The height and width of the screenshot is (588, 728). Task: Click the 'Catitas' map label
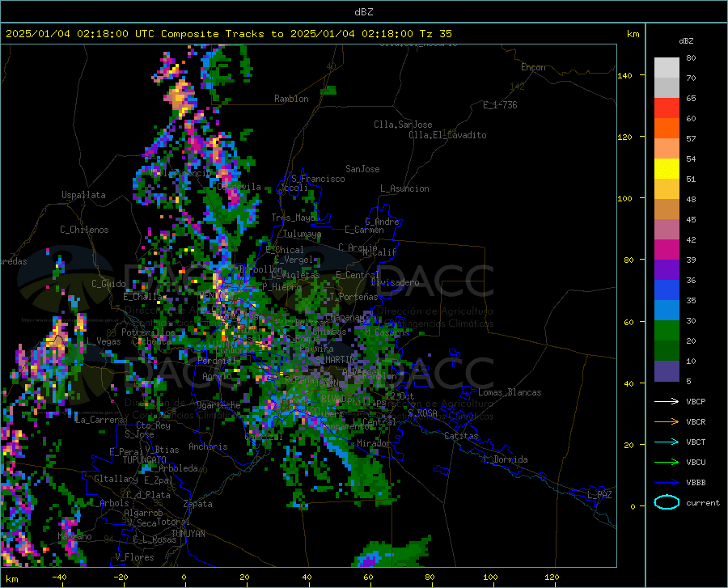pyautogui.click(x=461, y=436)
